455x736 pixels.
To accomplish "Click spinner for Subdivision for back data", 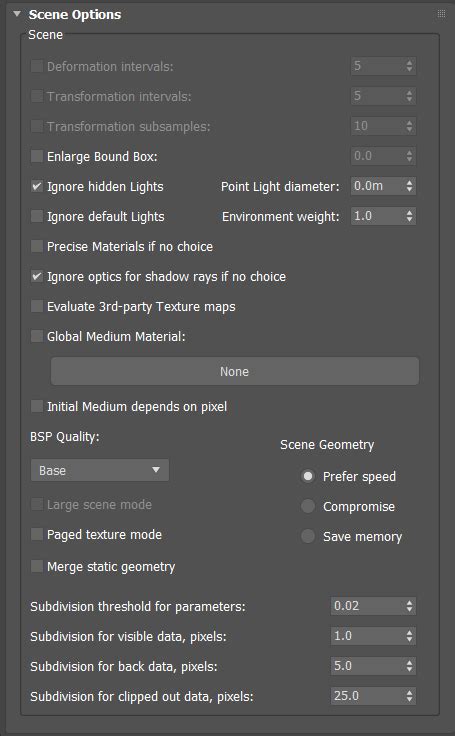I will [409, 666].
